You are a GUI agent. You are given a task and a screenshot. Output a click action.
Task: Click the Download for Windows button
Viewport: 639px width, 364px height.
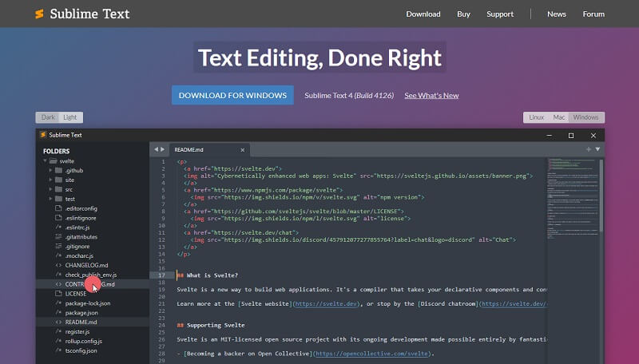coord(232,95)
